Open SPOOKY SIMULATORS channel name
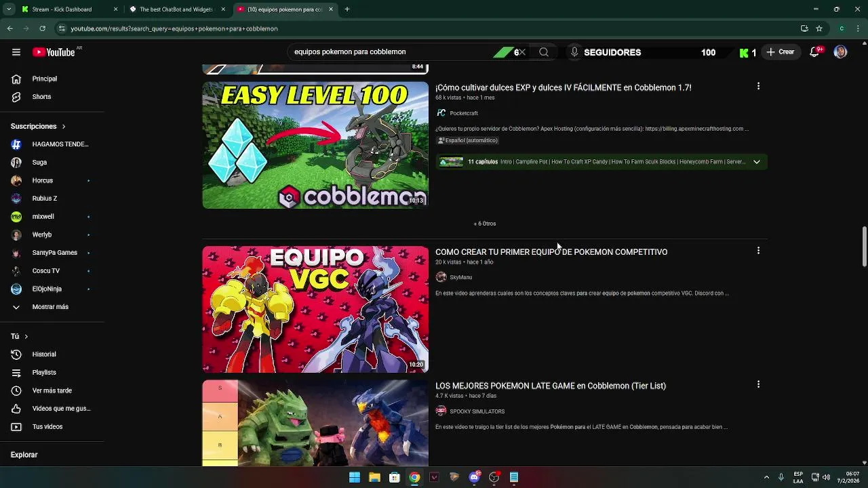 point(477,411)
